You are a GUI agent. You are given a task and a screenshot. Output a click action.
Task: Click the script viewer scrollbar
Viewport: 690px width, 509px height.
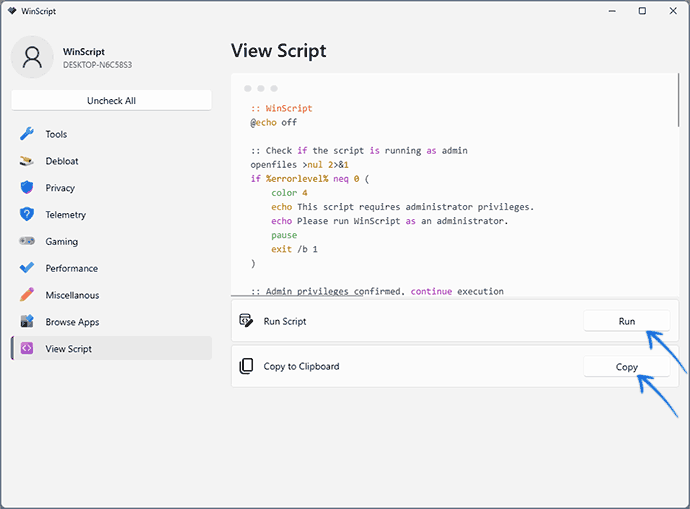pyautogui.click(x=678, y=100)
